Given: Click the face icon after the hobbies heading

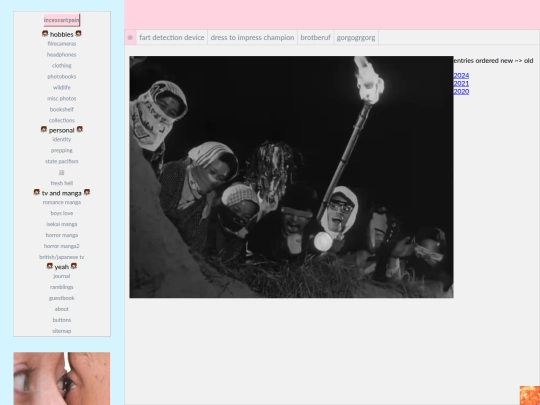Looking at the screenshot, I should click(x=79, y=33).
